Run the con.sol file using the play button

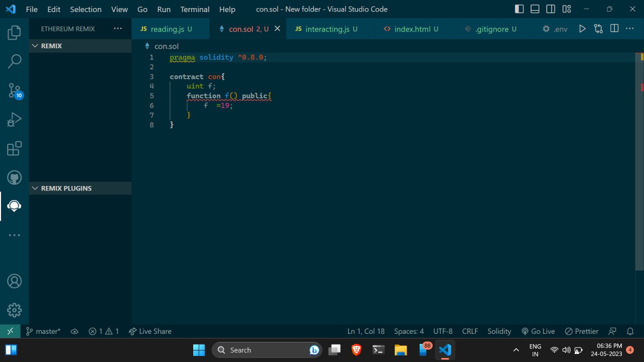[x=582, y=29]
